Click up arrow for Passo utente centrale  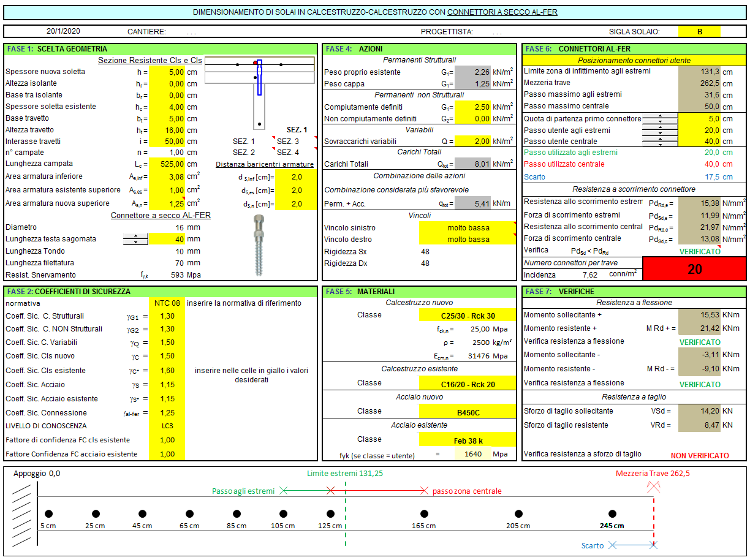click(660, 139)
